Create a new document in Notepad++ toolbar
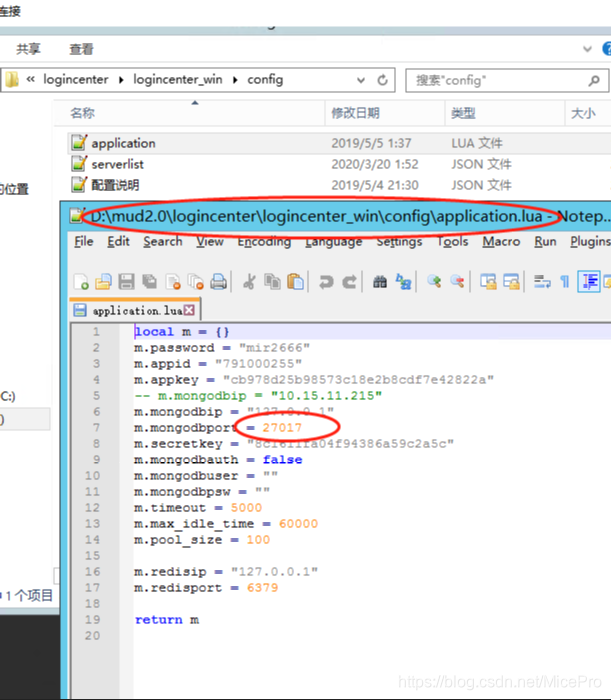Screen dimensions: 611x700 [x=81, y=282]
